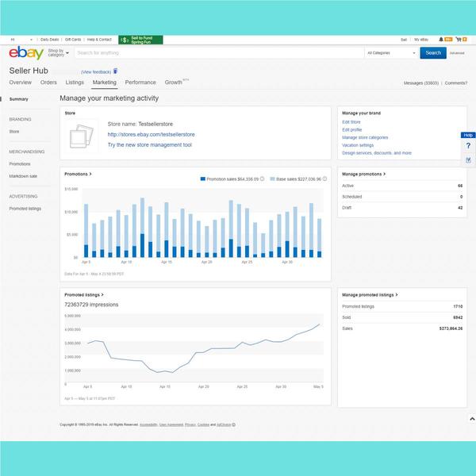The image size is (476, 476).
Task: Click Try the new store management tool
Action: point(150,145)
